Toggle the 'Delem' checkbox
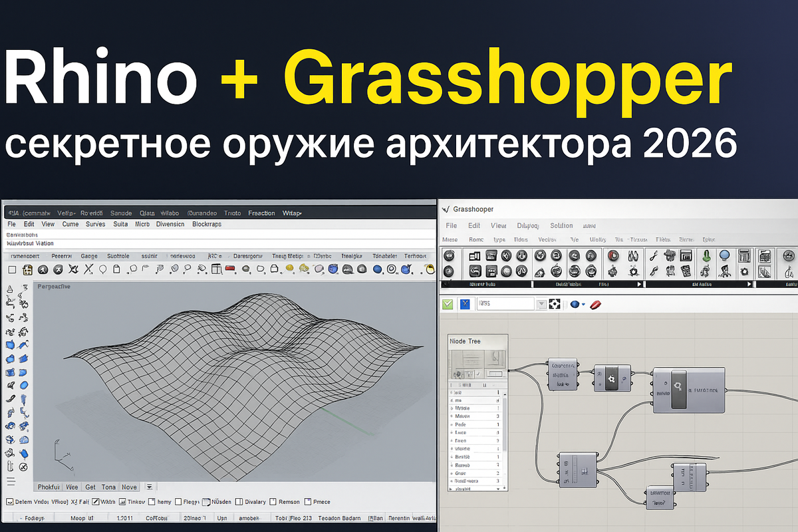Viewport: 798px width, 532px height. (9, 502)
